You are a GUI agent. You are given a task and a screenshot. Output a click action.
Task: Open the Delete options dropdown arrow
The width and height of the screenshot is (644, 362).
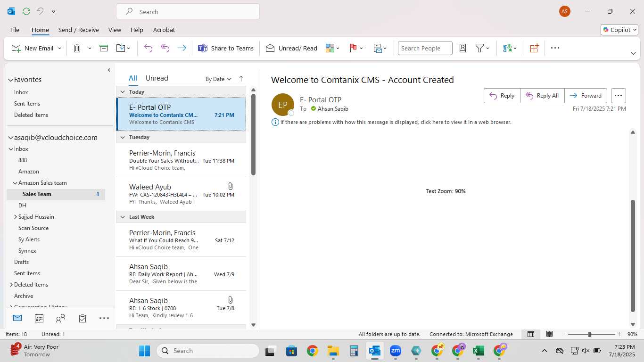90,48
